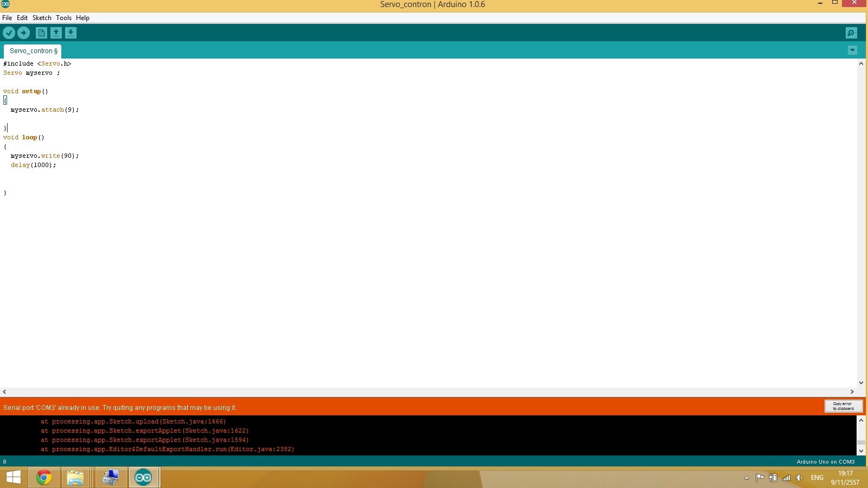Click the 'delay(1000);' line
Screen dimensions: 868x488
pyautogui.click(x=33, y=165)
